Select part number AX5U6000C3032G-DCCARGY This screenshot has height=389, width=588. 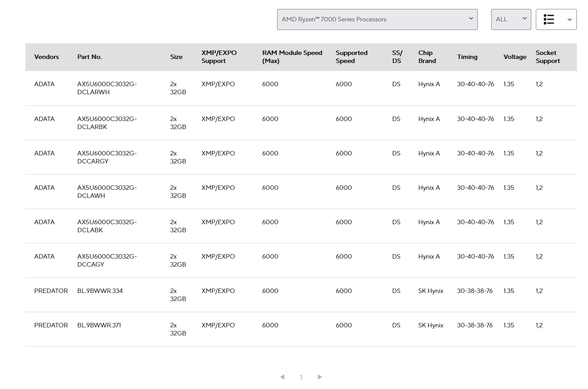(107, 158)
